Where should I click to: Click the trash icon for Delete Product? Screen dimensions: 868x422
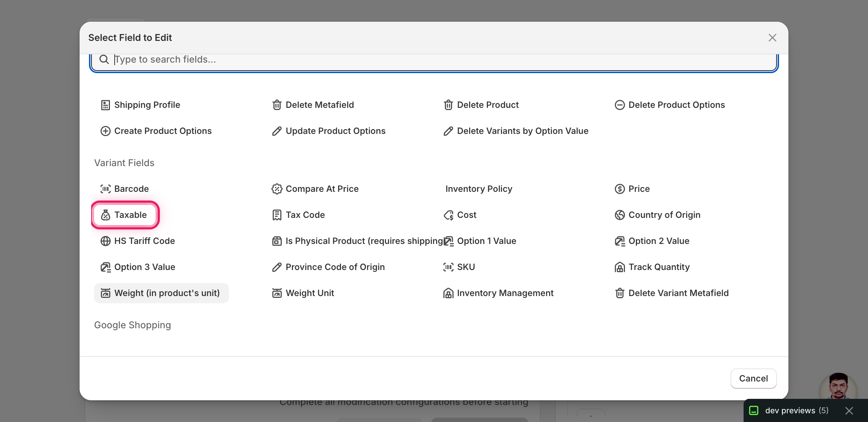coord(448,105)
